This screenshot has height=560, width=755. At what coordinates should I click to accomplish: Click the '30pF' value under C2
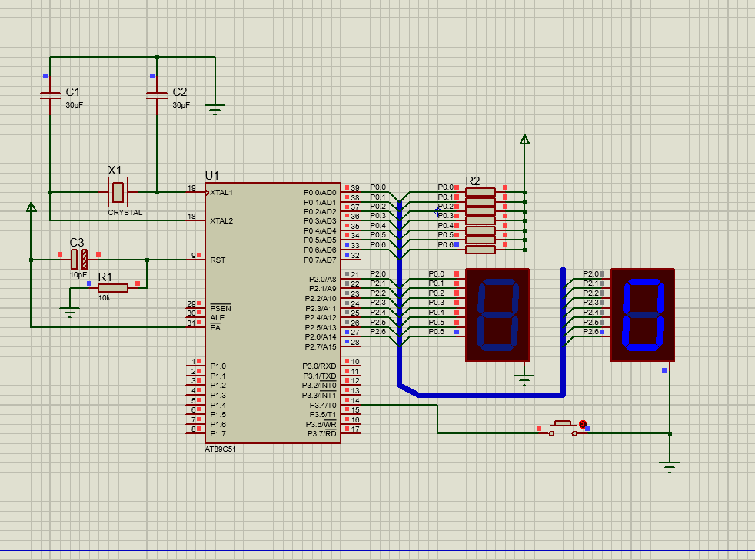pos(181,105)
